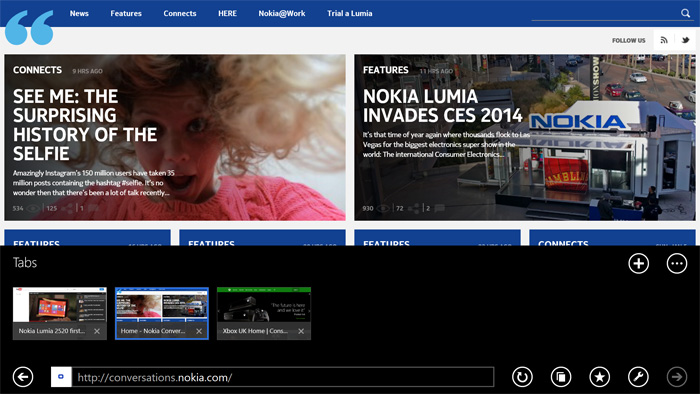
Task: Open the HERE menu item
Action: tap(227, 13)
